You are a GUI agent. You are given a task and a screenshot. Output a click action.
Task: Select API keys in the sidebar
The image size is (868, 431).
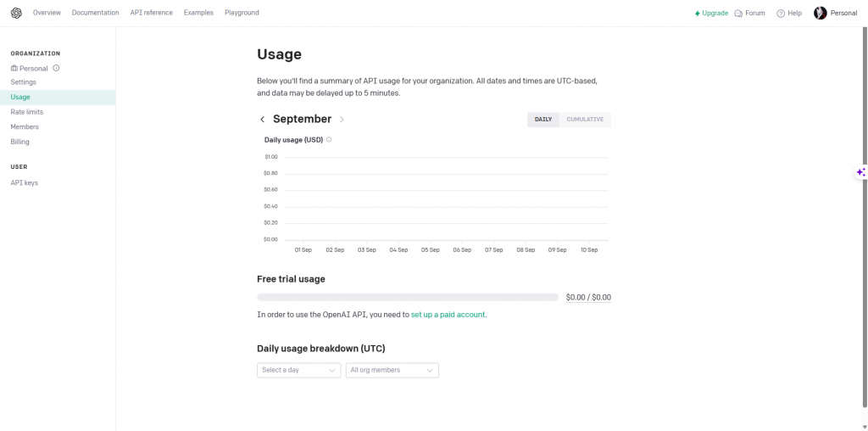click(x=25, y=182)
